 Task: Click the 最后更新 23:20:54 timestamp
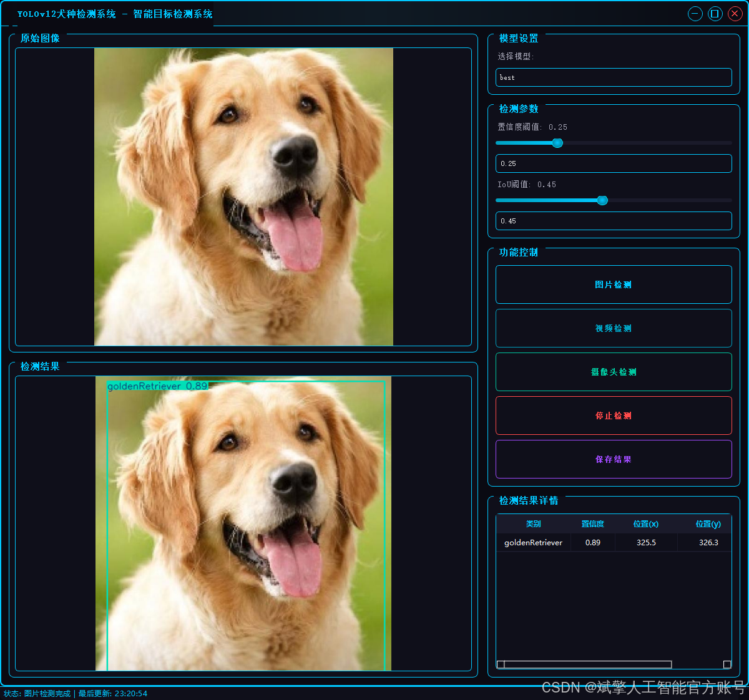113,694
